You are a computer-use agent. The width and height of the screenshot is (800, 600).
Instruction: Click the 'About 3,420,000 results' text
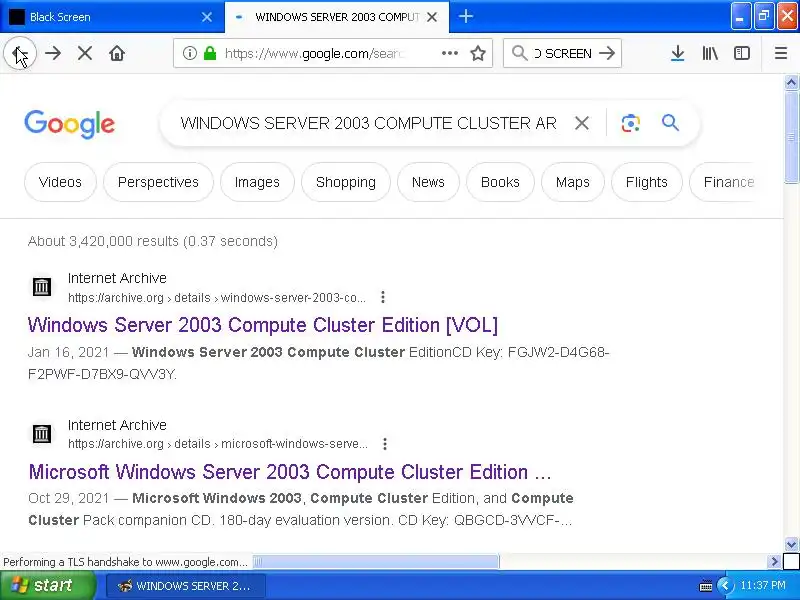pyautogui.click(x=153, y=241)
